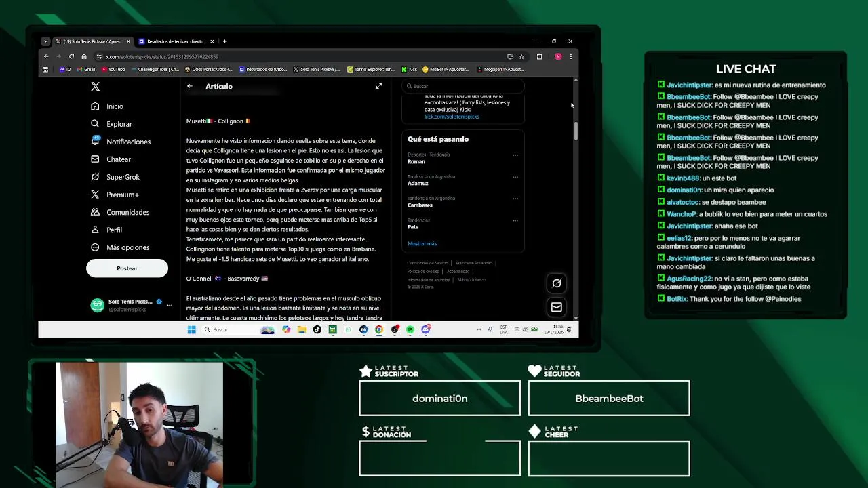
Task: Open Política de Privacidad link
Action: click(474, 263)
